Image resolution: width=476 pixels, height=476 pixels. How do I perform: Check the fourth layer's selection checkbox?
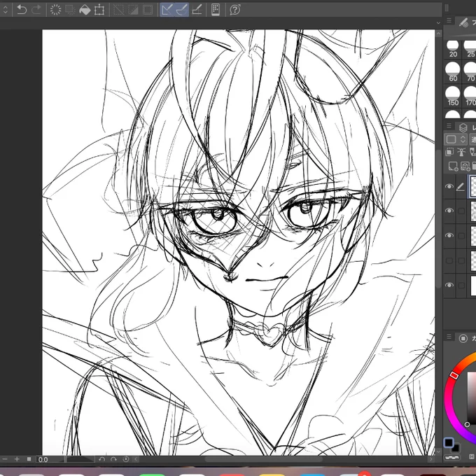461,260
